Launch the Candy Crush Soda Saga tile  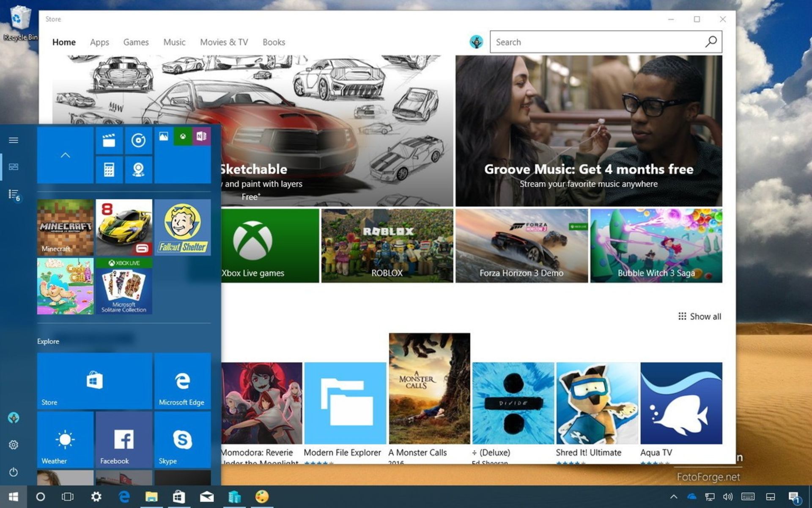[65, 286]
